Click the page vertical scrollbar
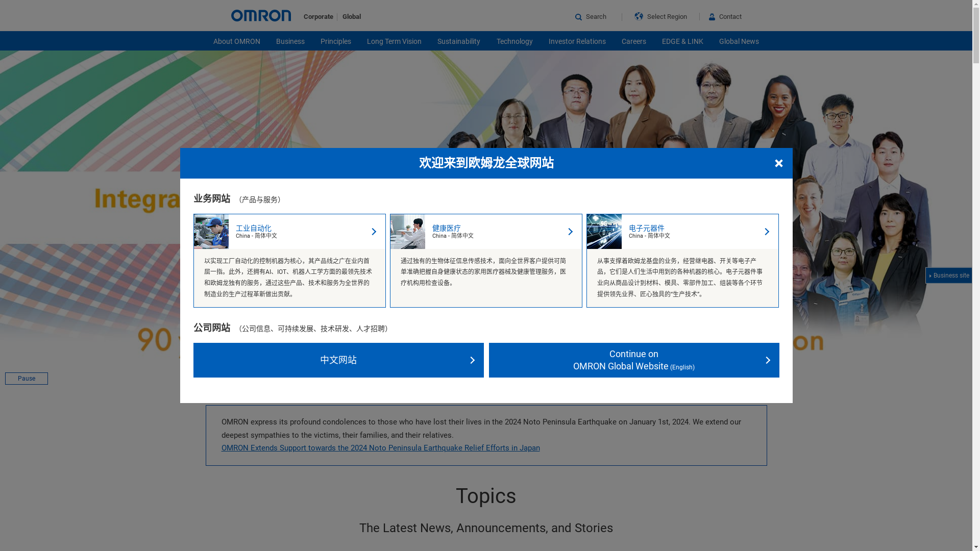 tap(976, 275)
